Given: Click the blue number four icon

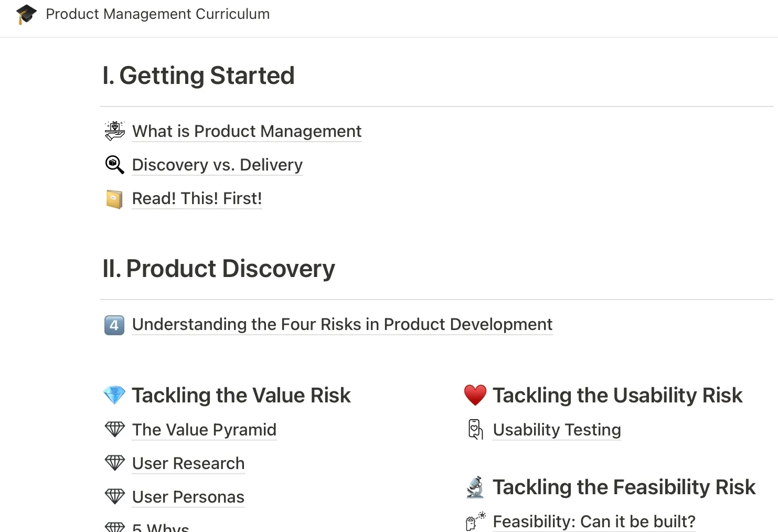Looking at the screenshot, I should tap(114, 325).
